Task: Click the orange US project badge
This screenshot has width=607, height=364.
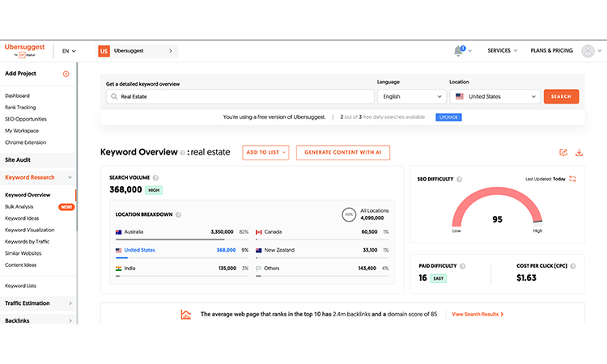Action: [104, 51]
